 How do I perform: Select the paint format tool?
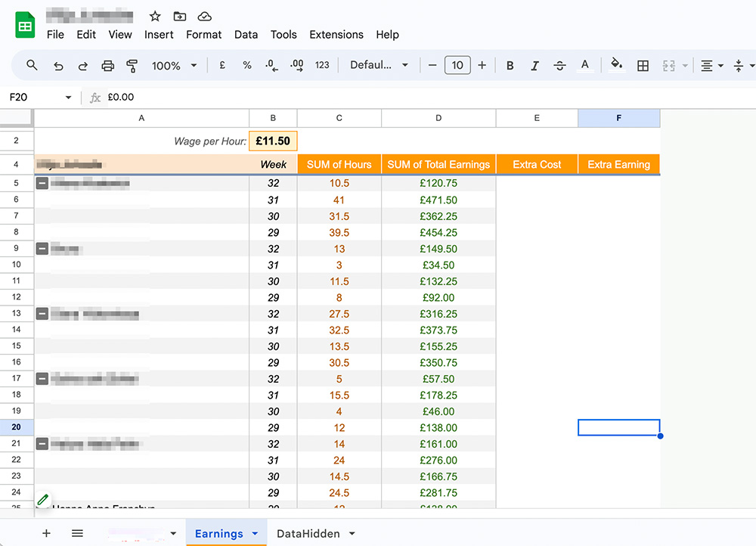(132, 66)
